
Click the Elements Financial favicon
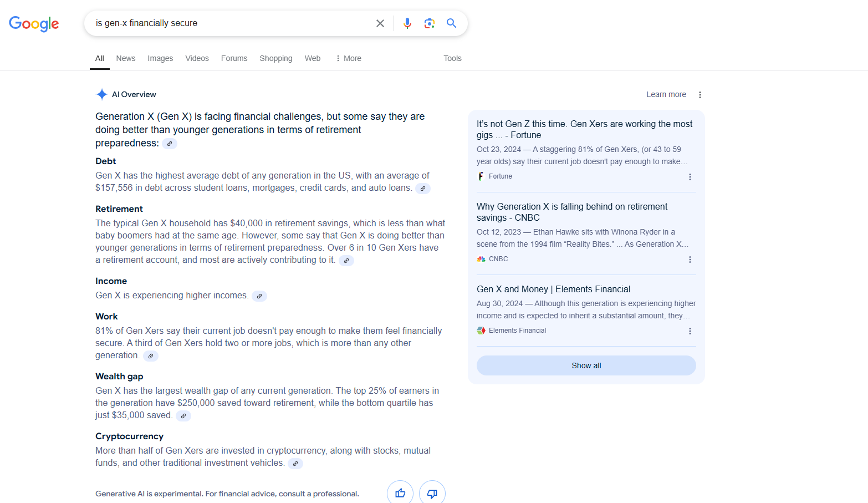[x=481, y=331]
